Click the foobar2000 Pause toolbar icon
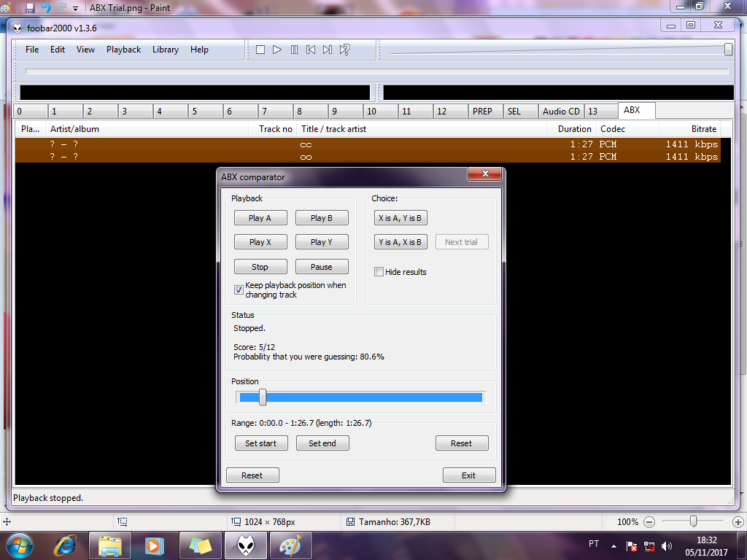Image resolution: width=747 pixels, height=560 pixels. click(294, 50)
